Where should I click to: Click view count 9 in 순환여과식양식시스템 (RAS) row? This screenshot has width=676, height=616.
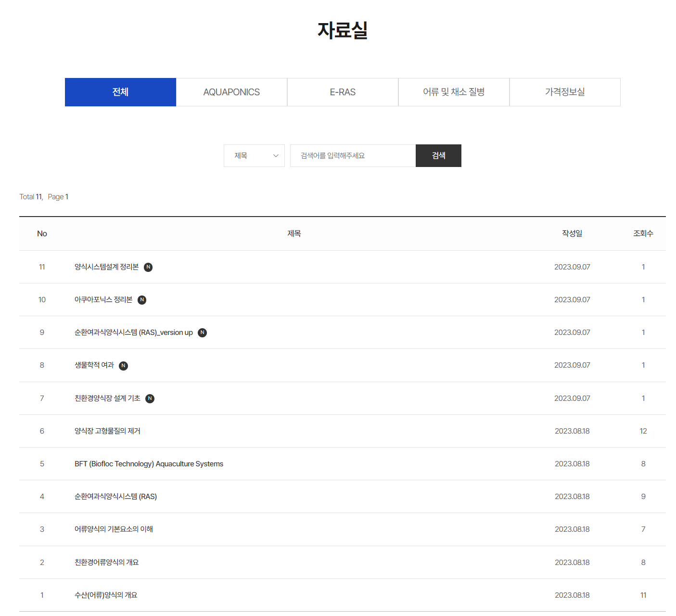point(643,497)
